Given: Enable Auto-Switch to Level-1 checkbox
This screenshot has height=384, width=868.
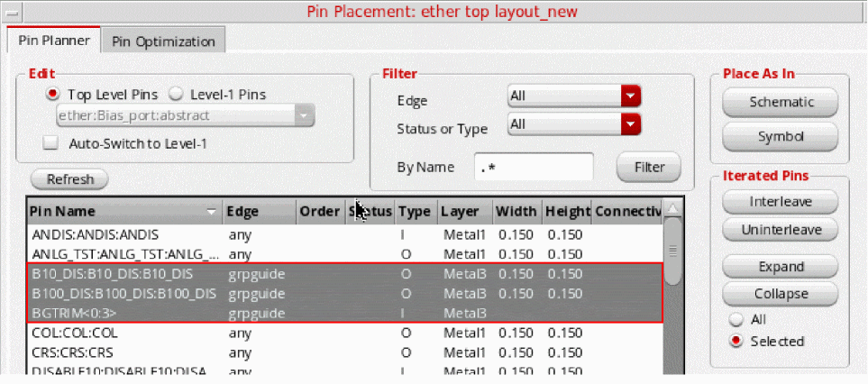Looking at the screenshot, I should 51,144.
